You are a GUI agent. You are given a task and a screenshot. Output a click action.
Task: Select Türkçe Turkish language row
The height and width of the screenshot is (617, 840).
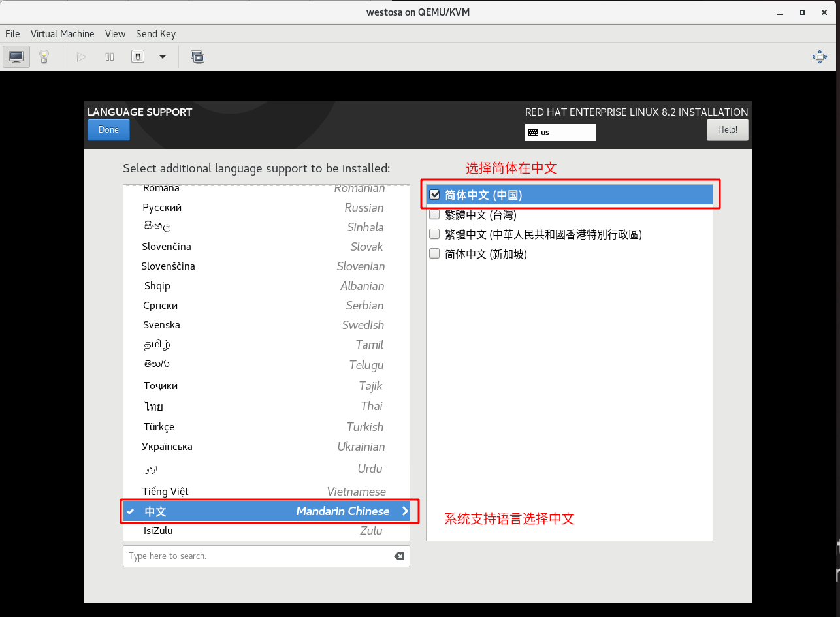tap(267, 427)
